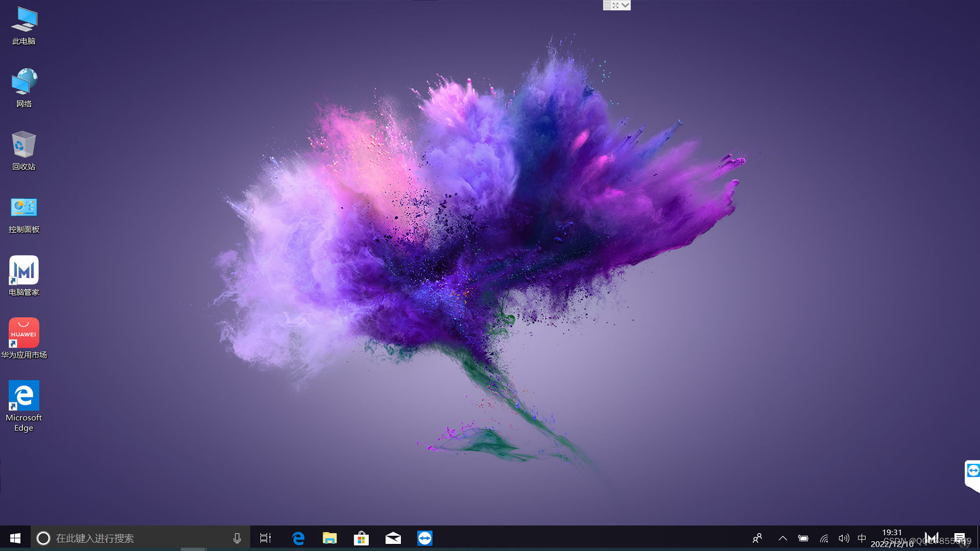Toggle fullscreen in the top remote-control toolbar

tap(616, 5)
